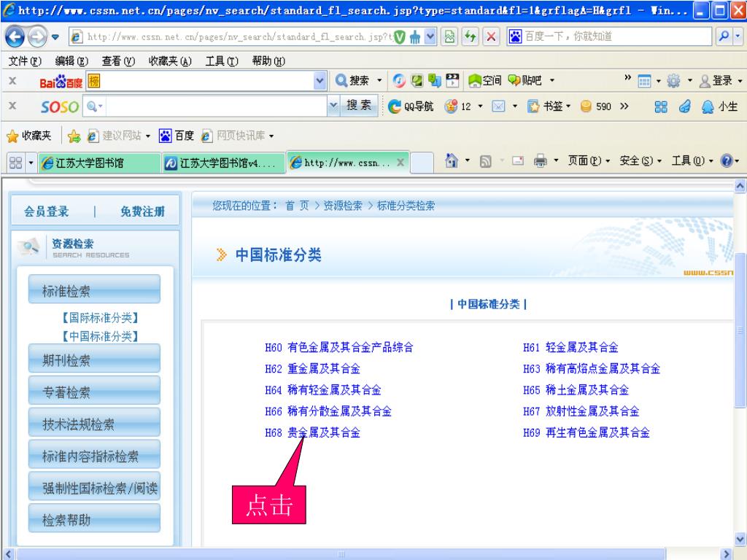Open the QQ导航 navigation icon

(x=410, y=106)
